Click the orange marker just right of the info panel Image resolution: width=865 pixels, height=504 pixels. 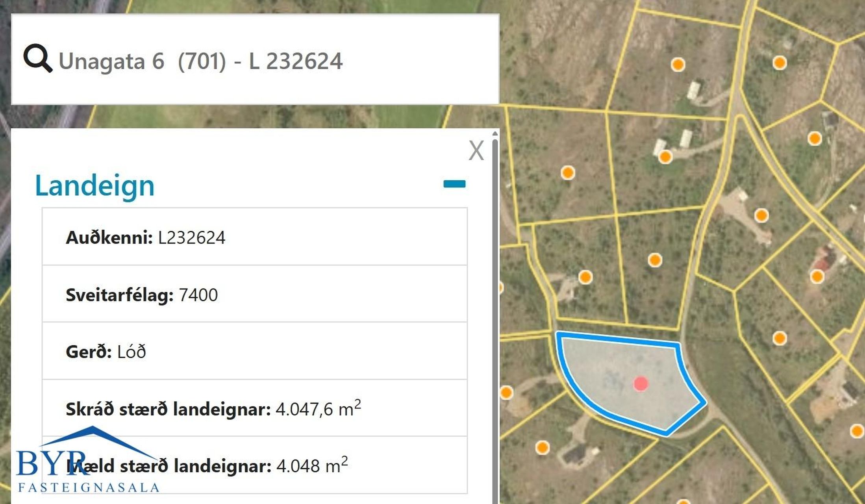click(506, 392)
